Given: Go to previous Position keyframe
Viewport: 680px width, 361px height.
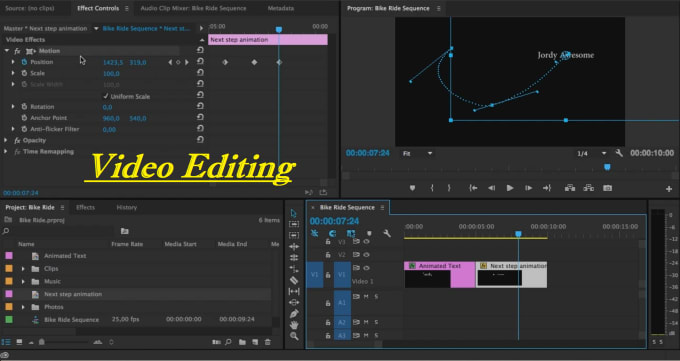Looking at the screenshot, I should pyautogui.click(x=170, y=62).
